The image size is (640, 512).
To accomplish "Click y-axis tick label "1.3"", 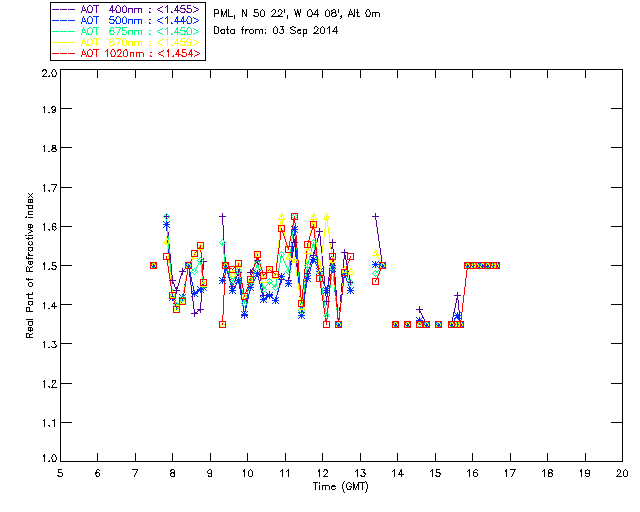I will click(49, 345).
